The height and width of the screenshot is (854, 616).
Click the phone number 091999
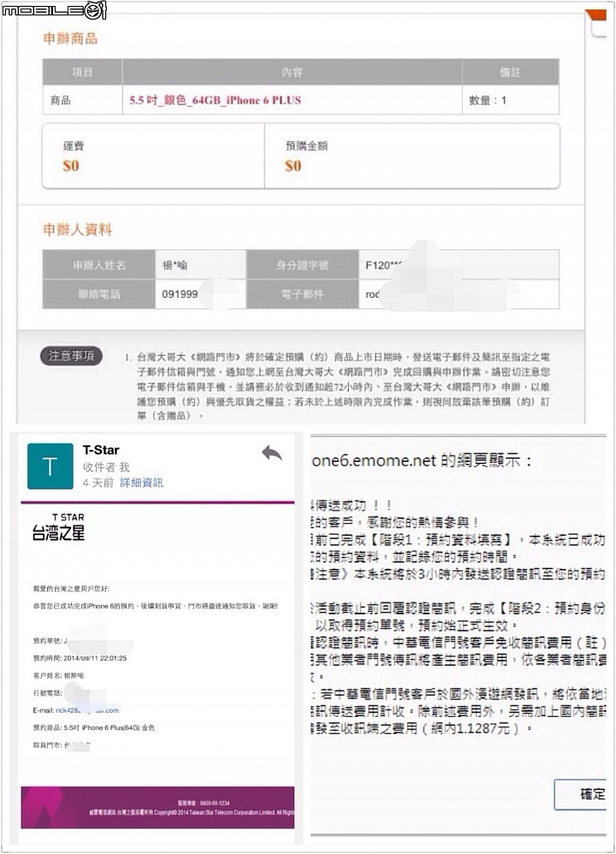point(180,294)
